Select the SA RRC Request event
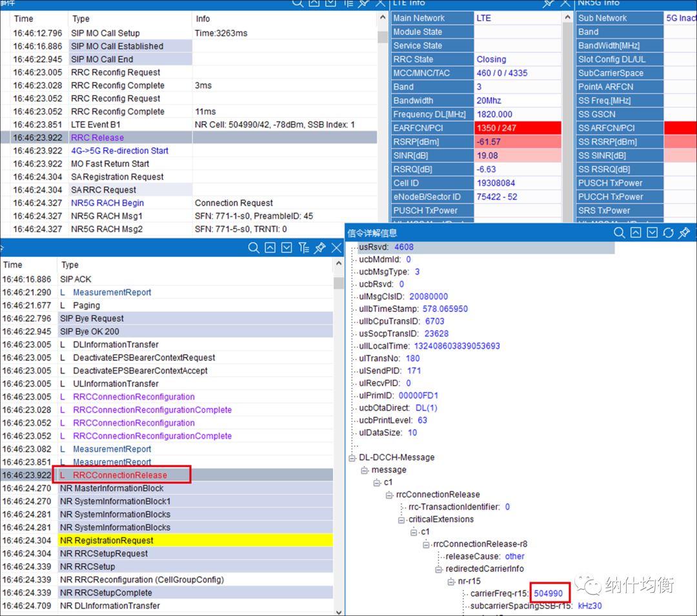Image resolution: width=697 pixels, height=616 pixels. click(x=189, y=190)
